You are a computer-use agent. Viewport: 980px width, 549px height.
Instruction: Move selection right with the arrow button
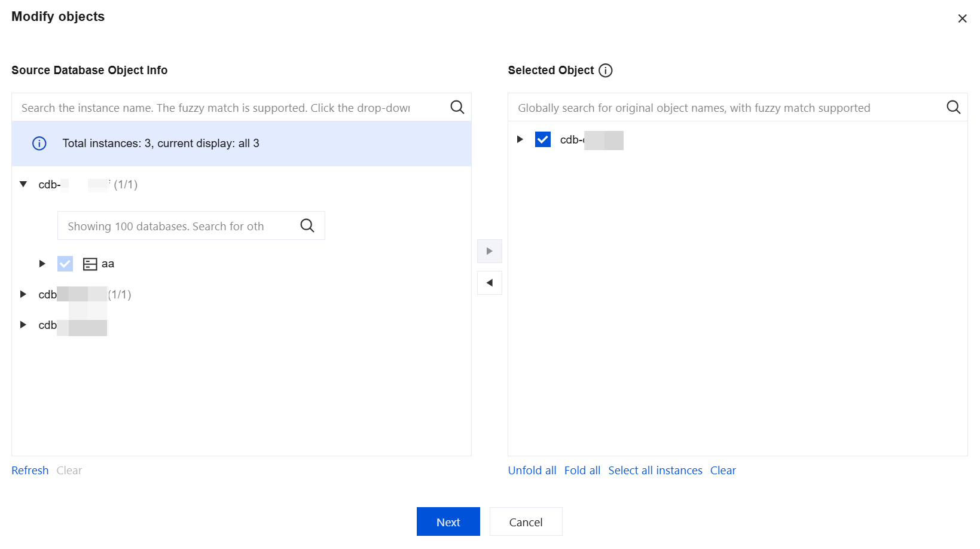point(490,251)
